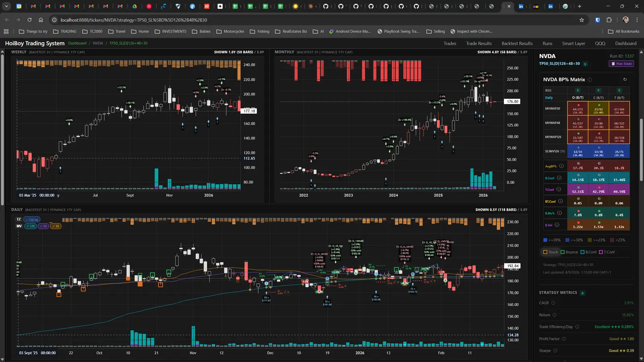
Task: Open Trade Efficiency/Day info icon
Action: (x=577, y=327)
